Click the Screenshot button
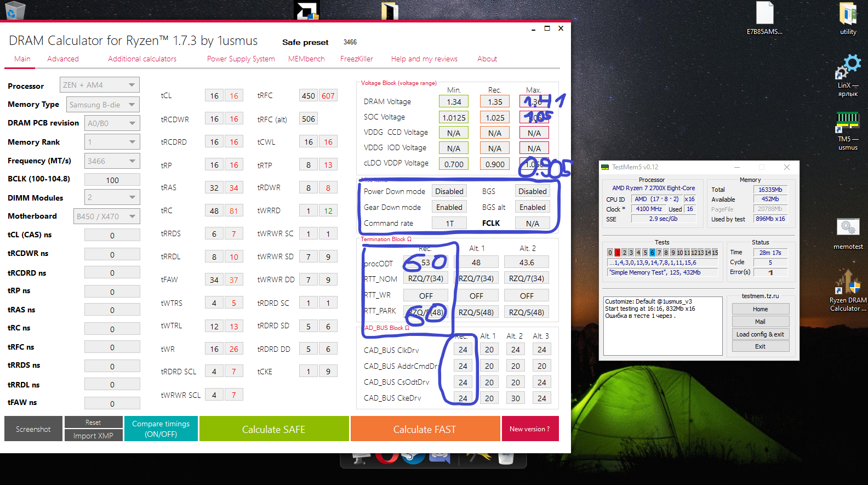 point(33,429)
